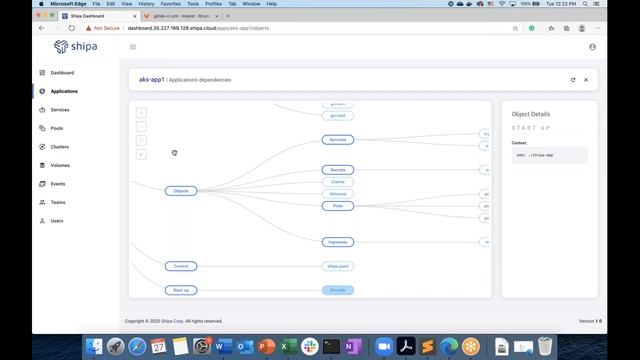The image size is (640, 360).
Task: Open Microsoft Excel from the Dock
Action: coord(288,347)
